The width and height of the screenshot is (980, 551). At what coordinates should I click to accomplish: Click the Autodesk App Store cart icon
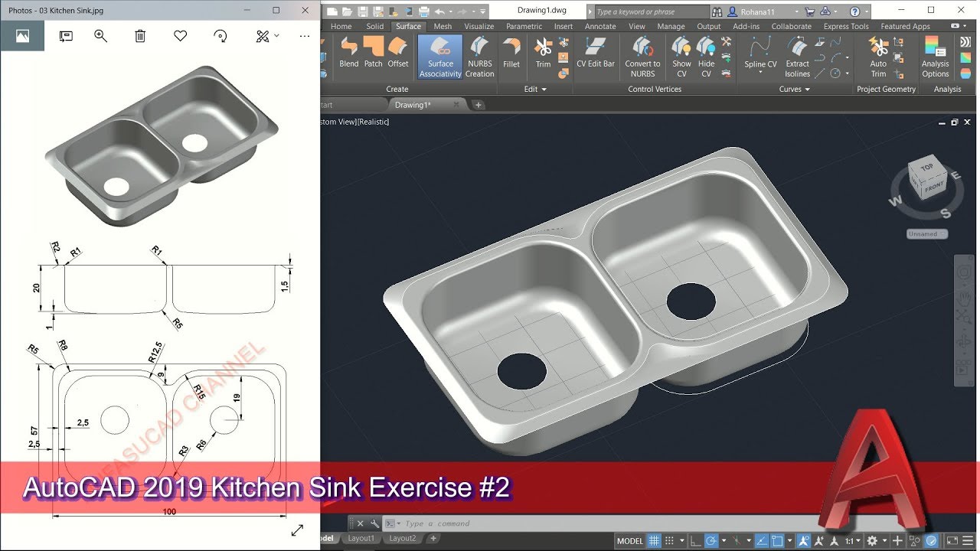point(808,11)
